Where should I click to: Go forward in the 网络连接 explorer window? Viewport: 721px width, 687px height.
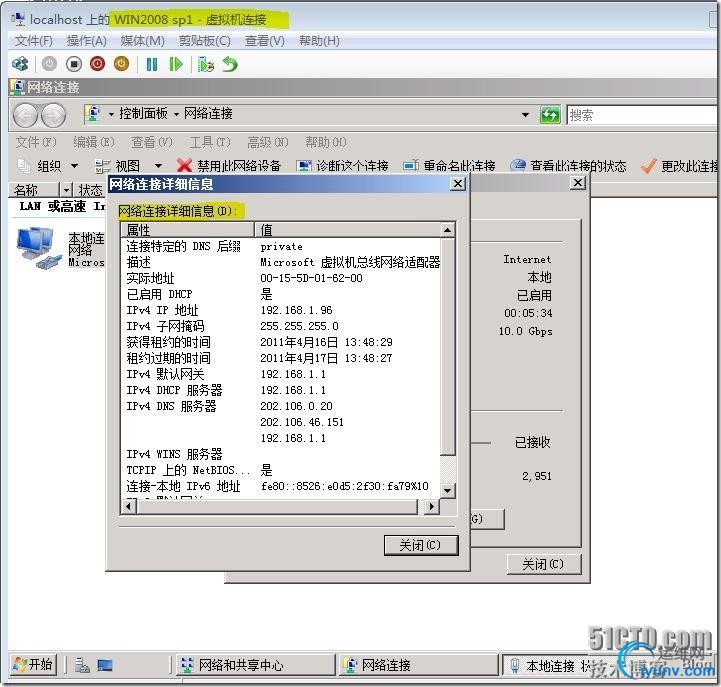pyautogui.click(x=53, y=115)
